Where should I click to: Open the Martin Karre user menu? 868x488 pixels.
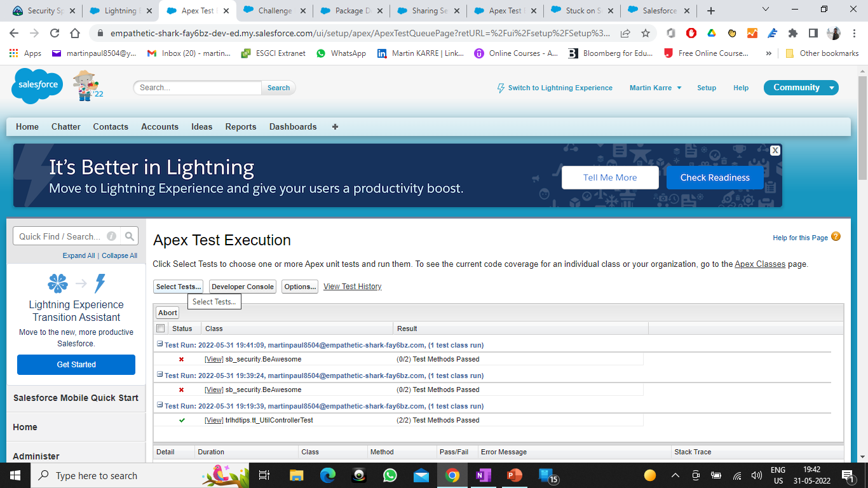coord(656,88)
